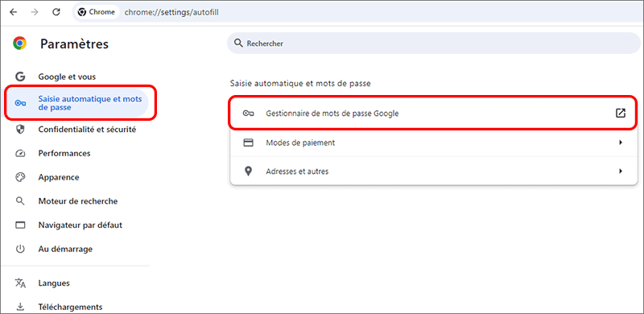Screen dimensions: 644x314
Task: Click the power icon beside Au démarrage
Action: click(x=20, y=249)
